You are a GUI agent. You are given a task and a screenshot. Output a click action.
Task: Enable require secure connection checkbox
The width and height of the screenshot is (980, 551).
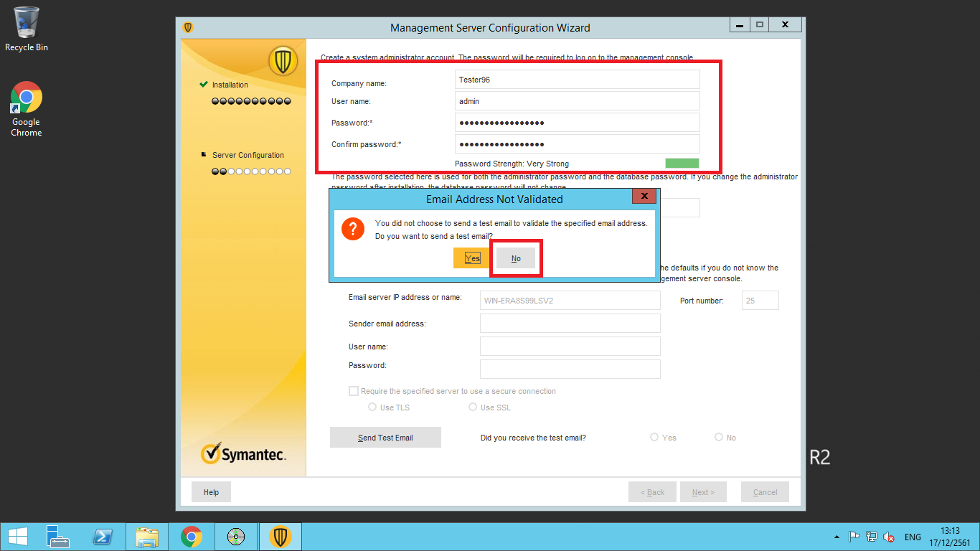point(353,391)
